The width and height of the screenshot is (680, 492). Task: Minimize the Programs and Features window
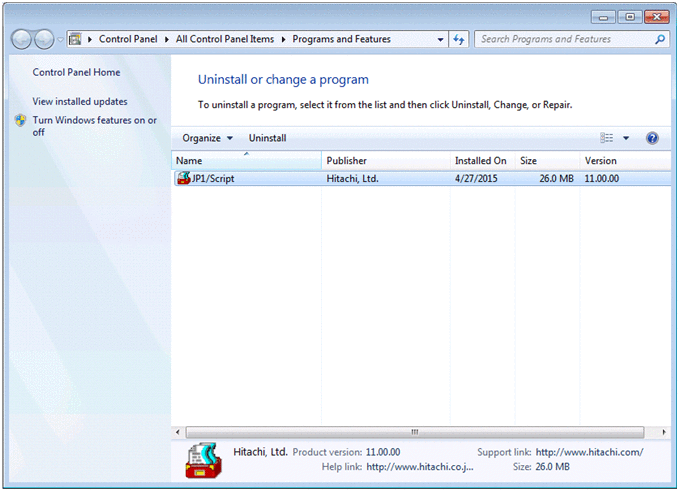[603, 17]
